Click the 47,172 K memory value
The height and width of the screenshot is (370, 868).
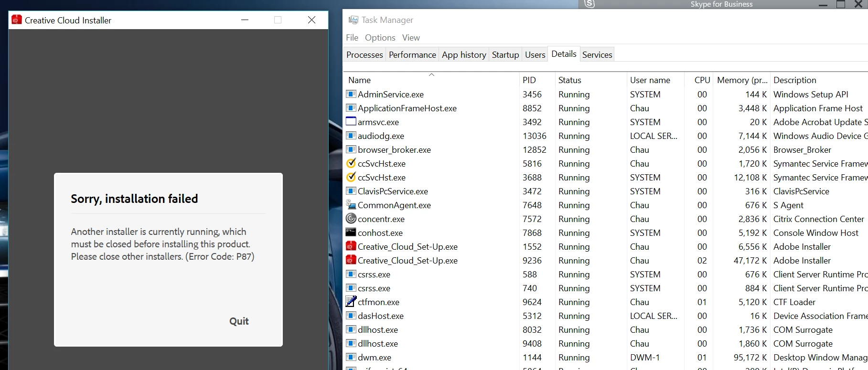click(750, 260)
